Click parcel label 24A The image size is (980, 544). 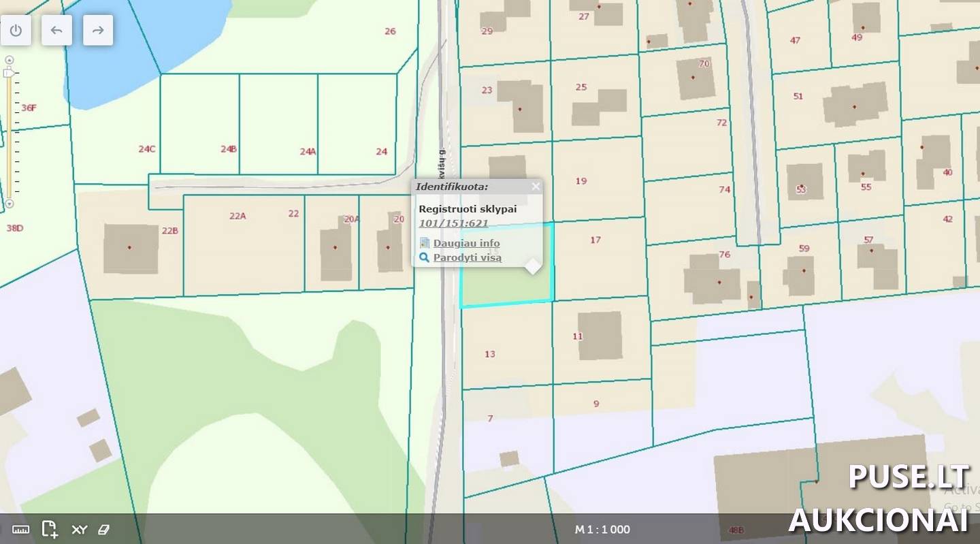(x=308, y=151)
